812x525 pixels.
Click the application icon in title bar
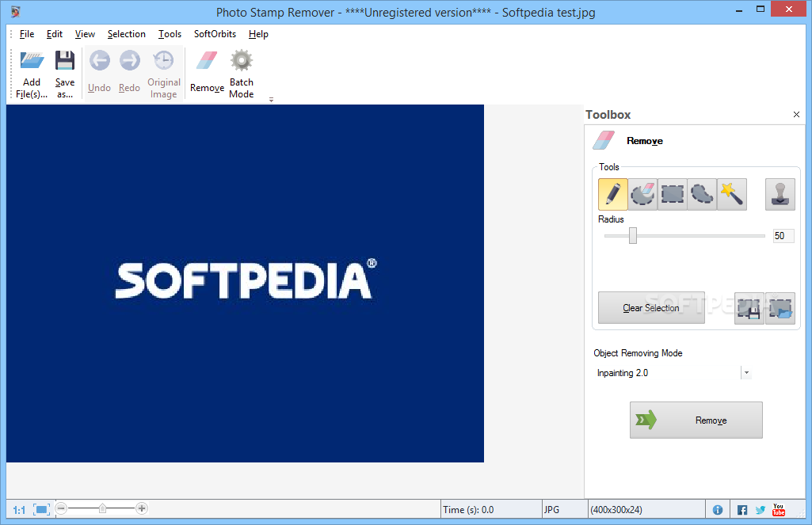(x=16, y=11)
